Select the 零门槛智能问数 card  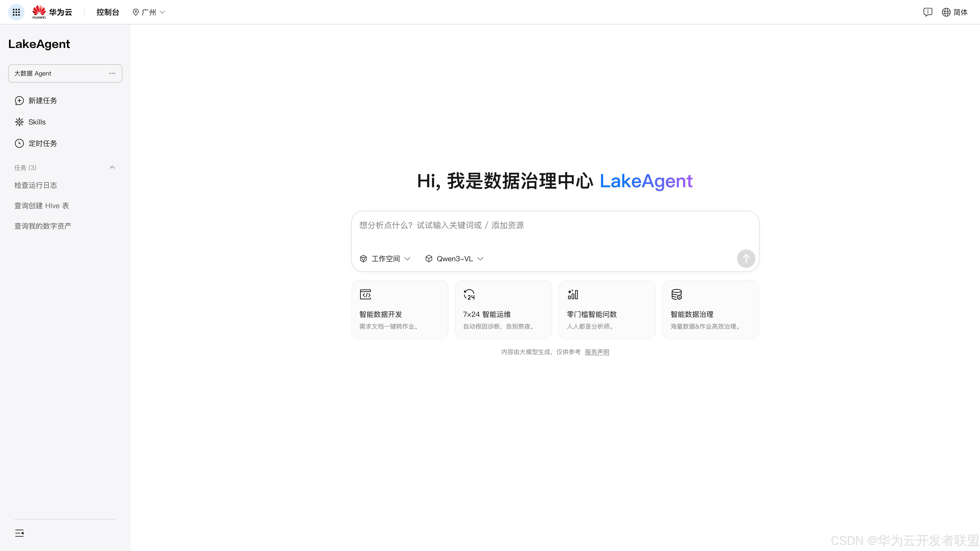pos(607,310)
